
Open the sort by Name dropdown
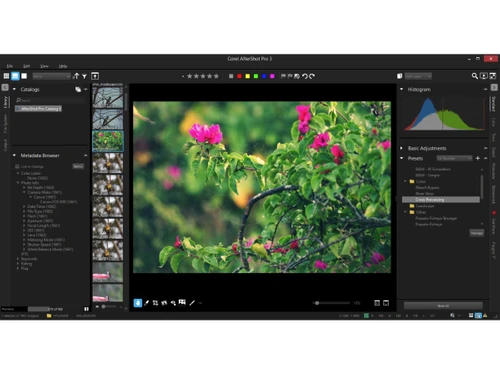pyautogui.click(x=52, y=76)
